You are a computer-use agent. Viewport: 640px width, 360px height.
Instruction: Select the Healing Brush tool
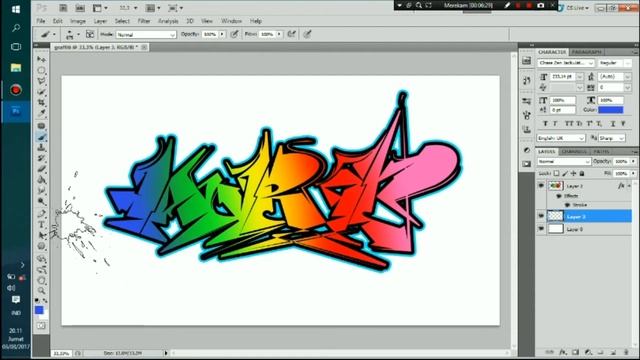(41, 126)
